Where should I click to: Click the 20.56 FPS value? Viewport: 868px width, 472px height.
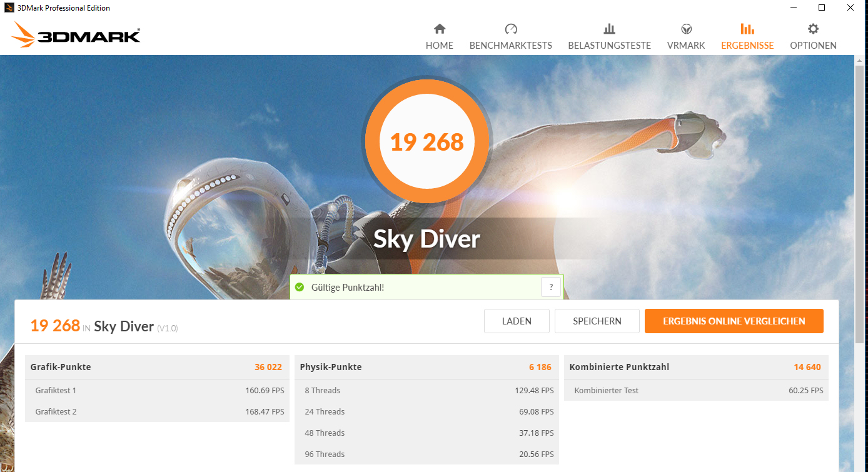tap(537, 454)
